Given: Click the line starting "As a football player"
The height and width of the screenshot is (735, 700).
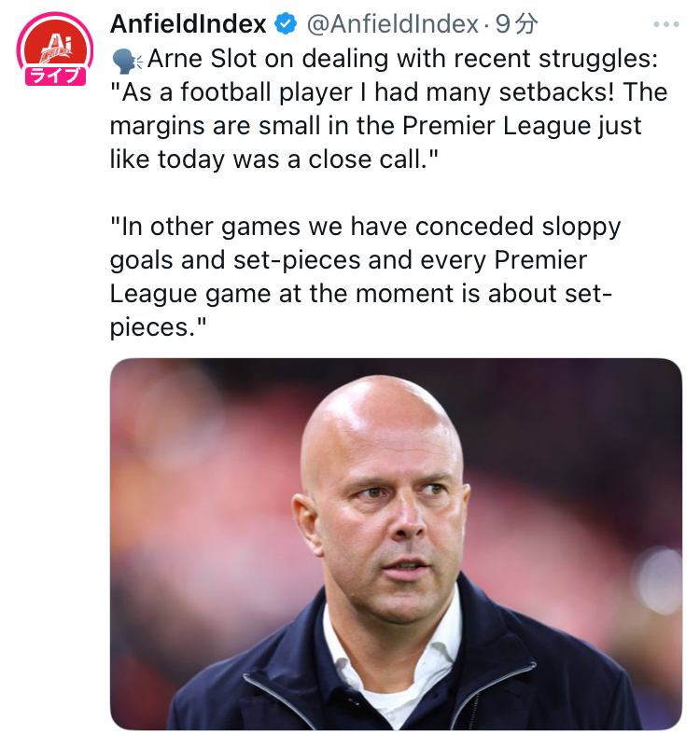Looking at the screenshot, I should click(388, 92).
